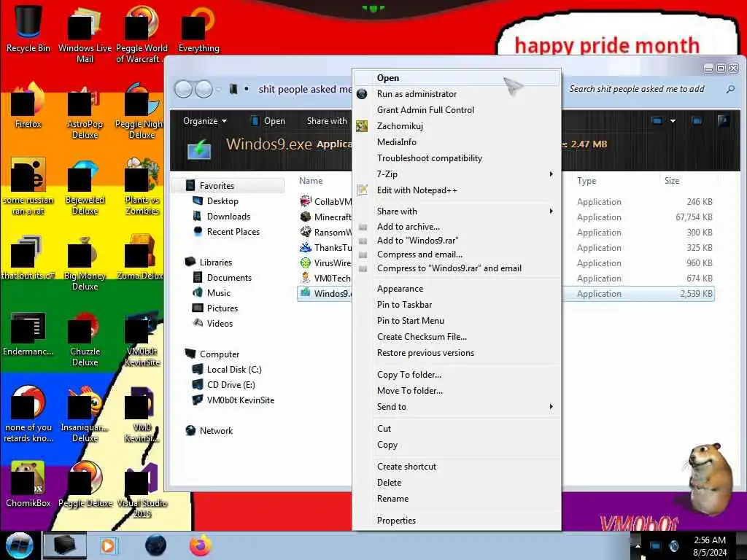Click the Windows Start orb

coord(20,545)
